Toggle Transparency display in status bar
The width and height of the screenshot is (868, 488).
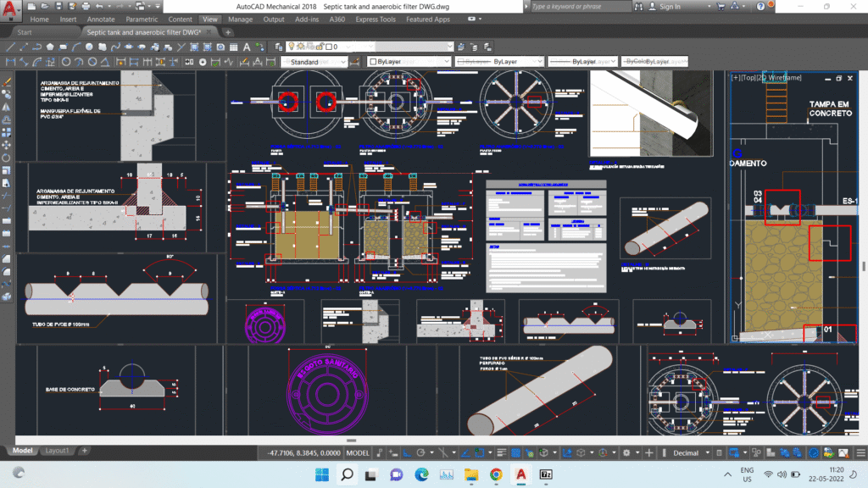(515, 452)
